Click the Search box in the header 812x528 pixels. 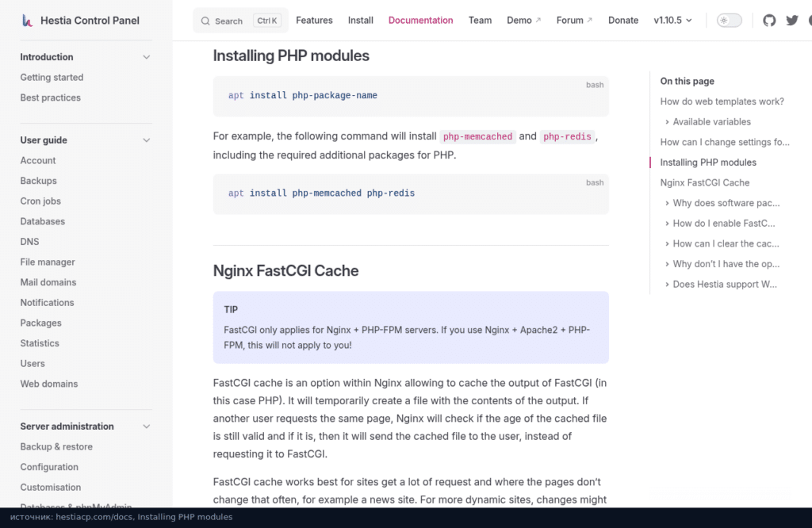(x=241, y=21)
